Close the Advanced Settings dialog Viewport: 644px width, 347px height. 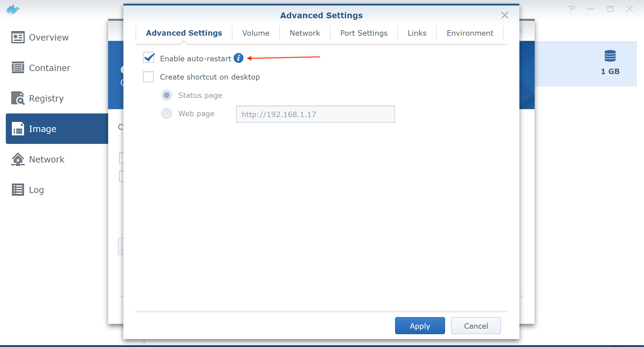[x=505, y=15]
